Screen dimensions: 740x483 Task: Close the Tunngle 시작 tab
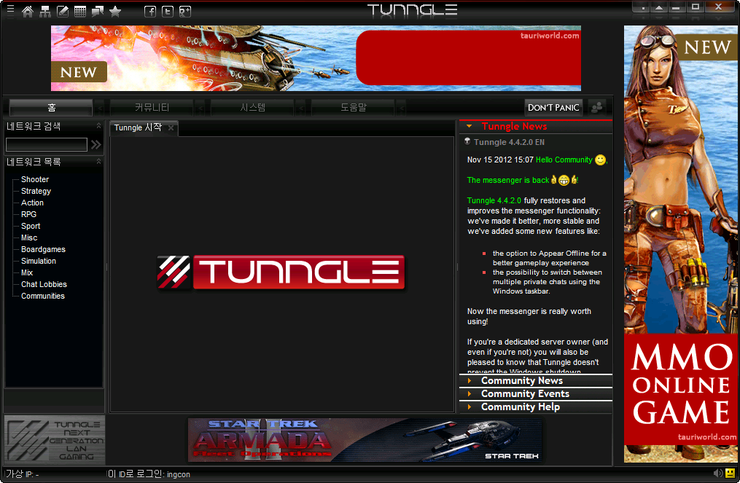click(x=171, y=127)
